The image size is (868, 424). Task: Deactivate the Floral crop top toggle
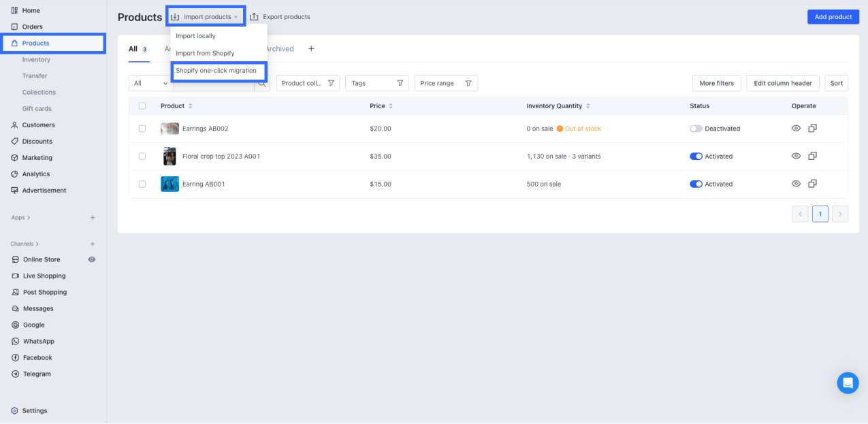point(696,157)
